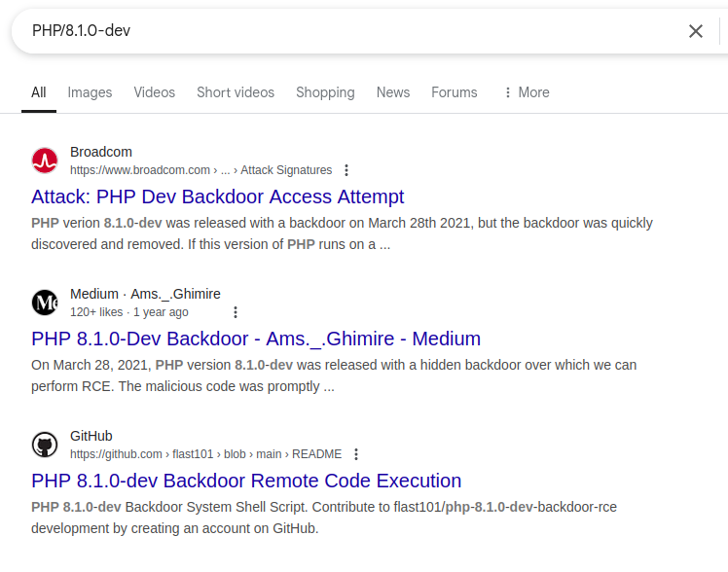Select the All results tab
Viewport: 728px width, 572px height.
coord(38,92)
